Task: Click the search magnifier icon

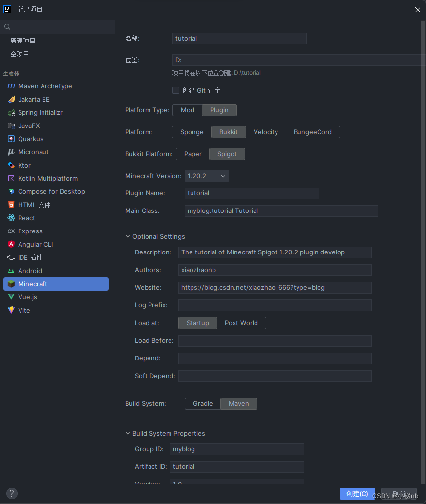Action: tap(7, 27)
